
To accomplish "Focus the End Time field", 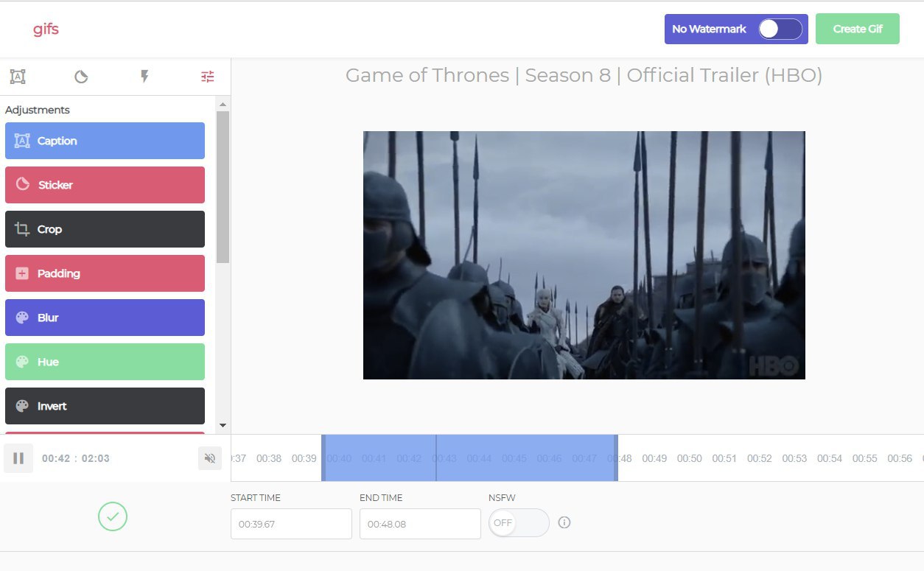I will tap(420, 524).
